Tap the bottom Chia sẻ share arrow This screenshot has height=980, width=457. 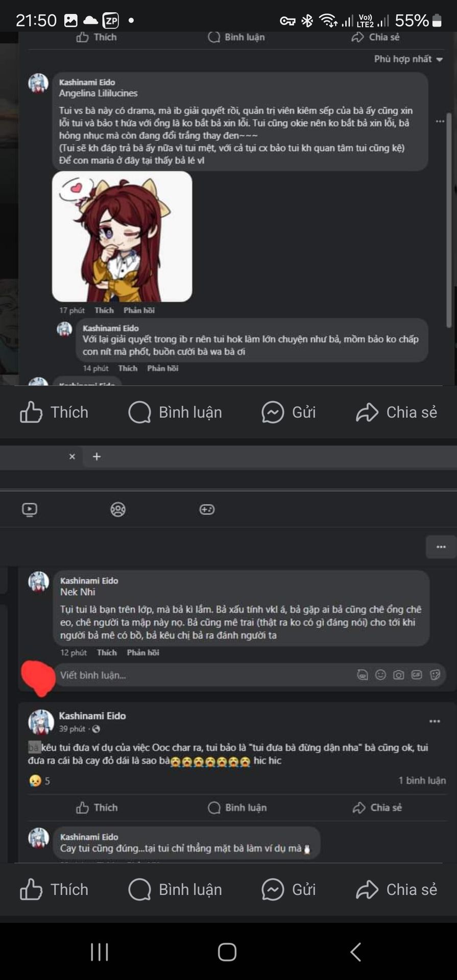[x=396, y=890]
